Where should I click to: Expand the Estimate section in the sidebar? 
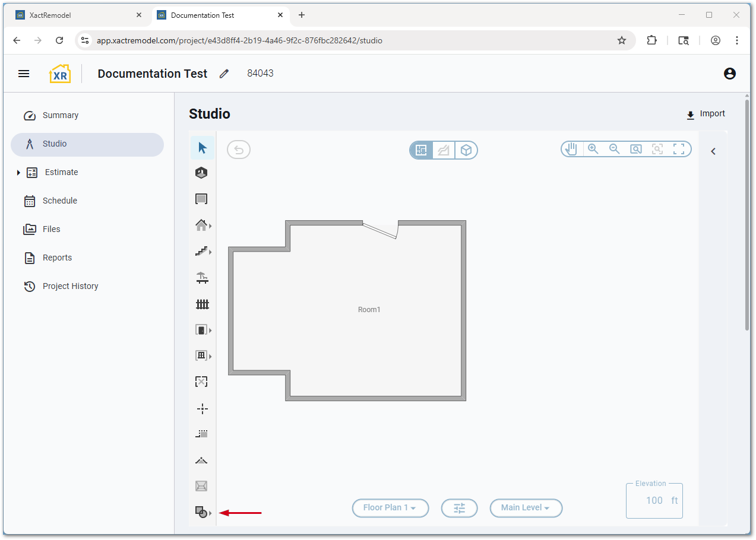18,173
